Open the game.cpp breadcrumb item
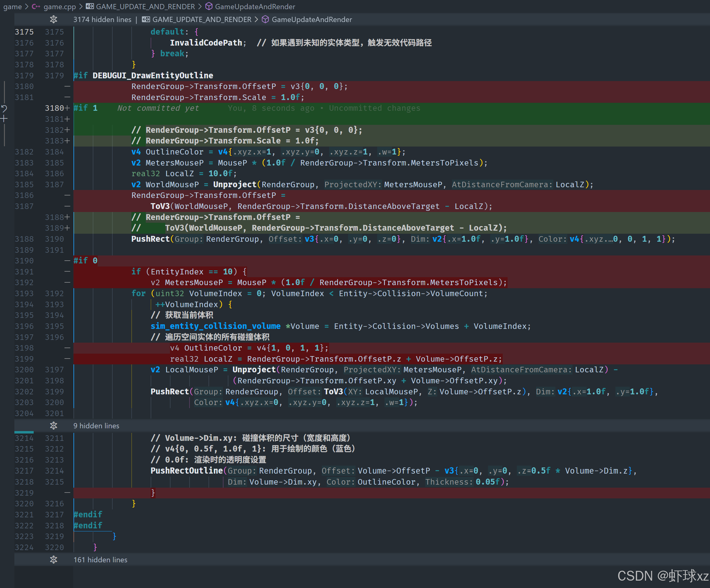 (59, 6)
